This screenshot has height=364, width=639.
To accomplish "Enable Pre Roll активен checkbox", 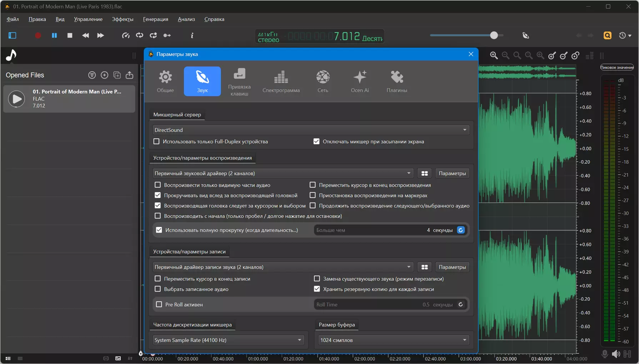I will pyautogui.click(x=159, y=304).
